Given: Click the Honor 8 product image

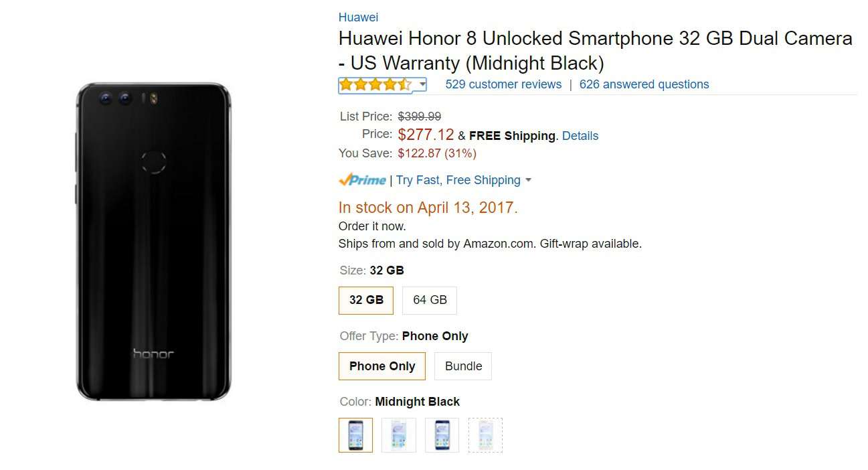Looking at the screenshot, I should pyautogui.click(x=153, y=242).
